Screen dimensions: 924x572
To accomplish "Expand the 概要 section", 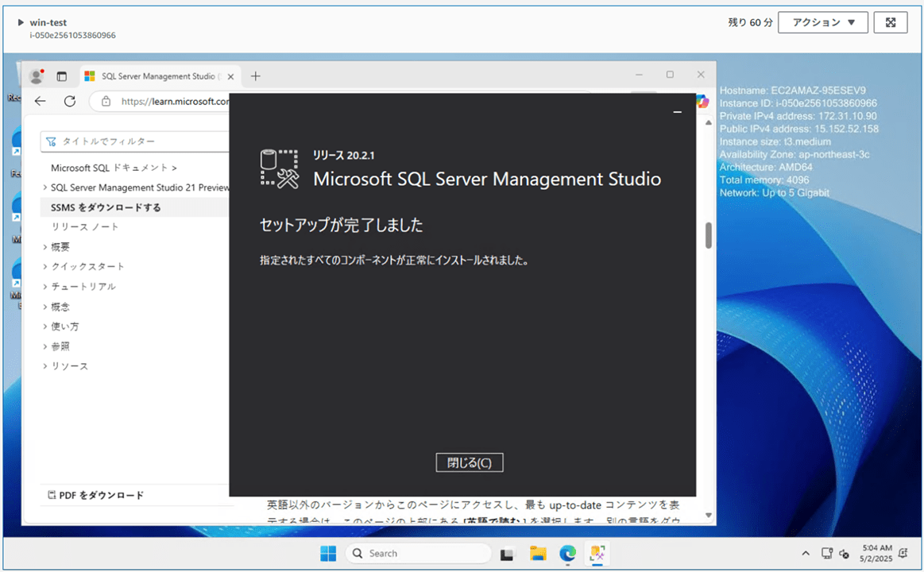I will [44, 247].
